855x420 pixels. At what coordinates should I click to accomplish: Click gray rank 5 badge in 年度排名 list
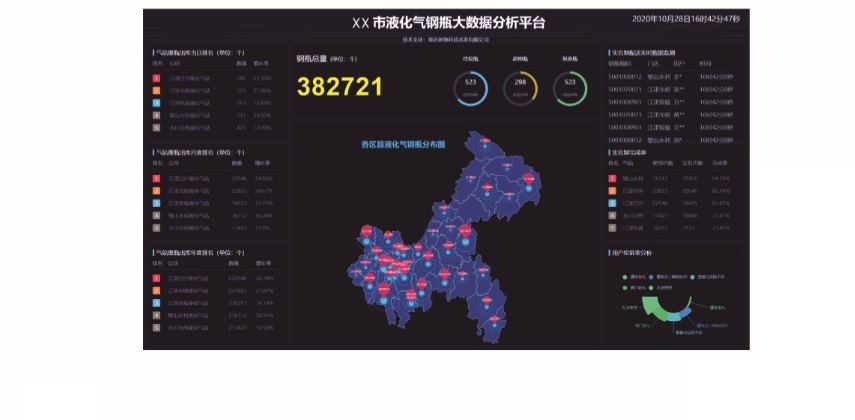coord(156,328)
